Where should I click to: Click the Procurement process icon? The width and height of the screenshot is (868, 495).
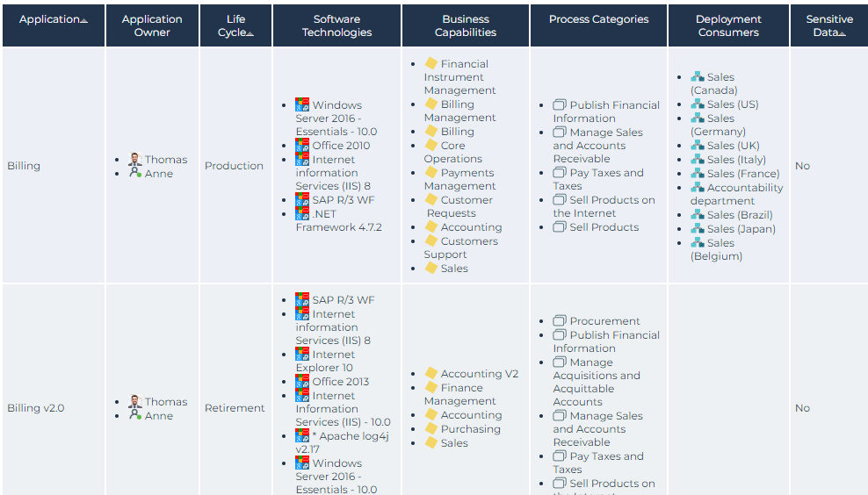560,321
